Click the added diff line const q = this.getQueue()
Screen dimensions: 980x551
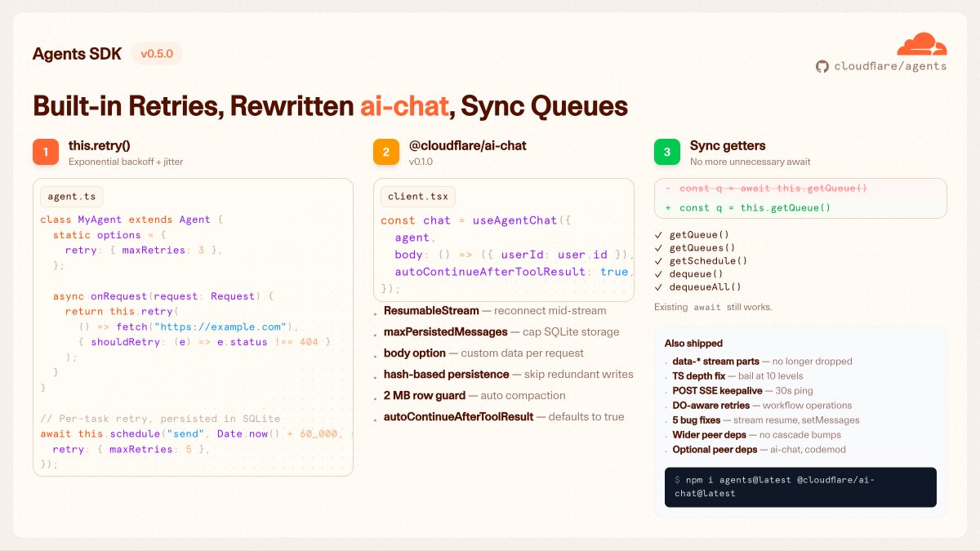tap(800, 208)
